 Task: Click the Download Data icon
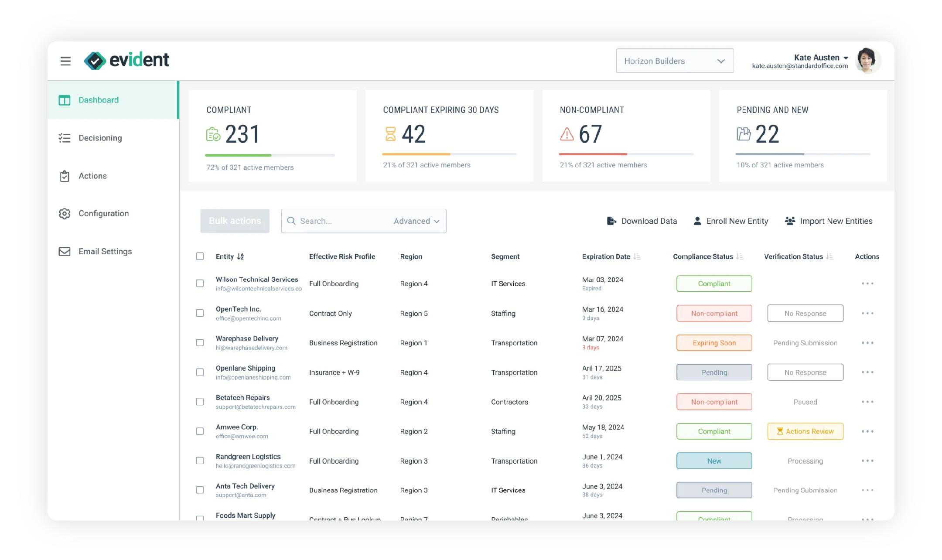611,221
